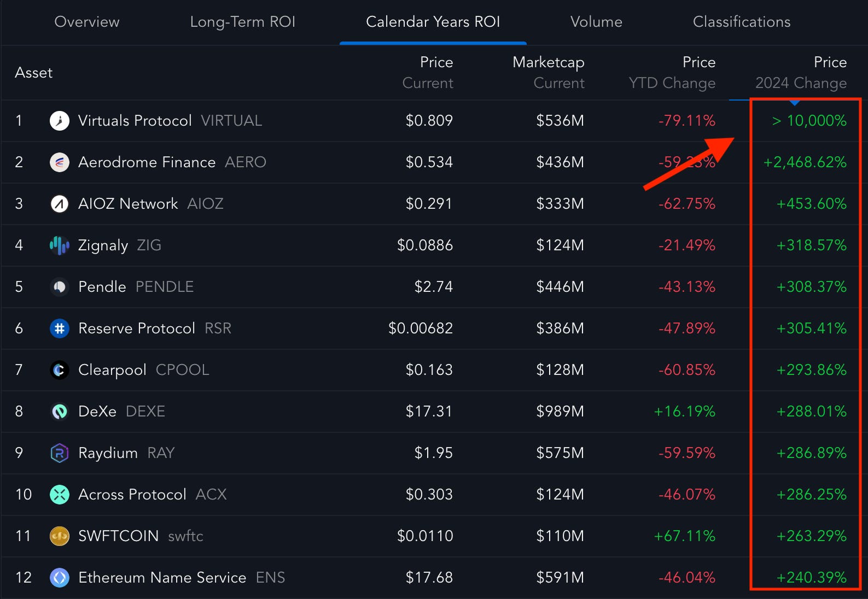Open the Across Protocol asset name
Image resolution: width=868 pixels, height=599 pixels.
[132, 494]
